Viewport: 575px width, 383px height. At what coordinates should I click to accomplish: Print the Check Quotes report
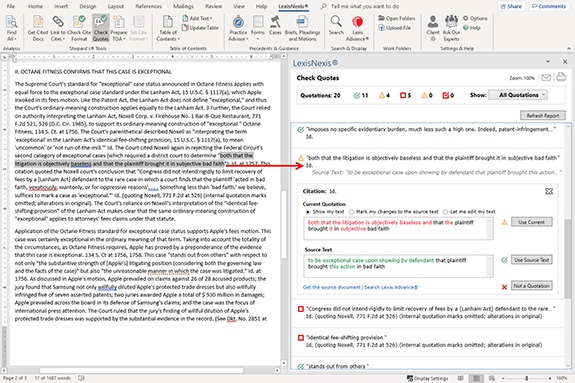pos(561,77)
